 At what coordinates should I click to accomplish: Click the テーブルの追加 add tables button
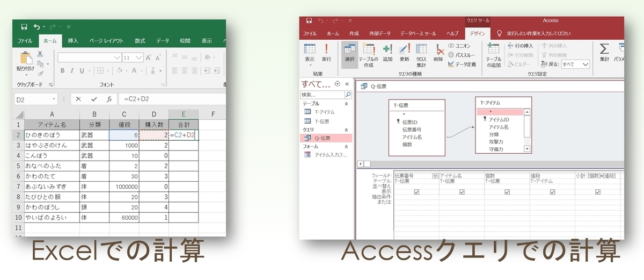coord(494,55)
